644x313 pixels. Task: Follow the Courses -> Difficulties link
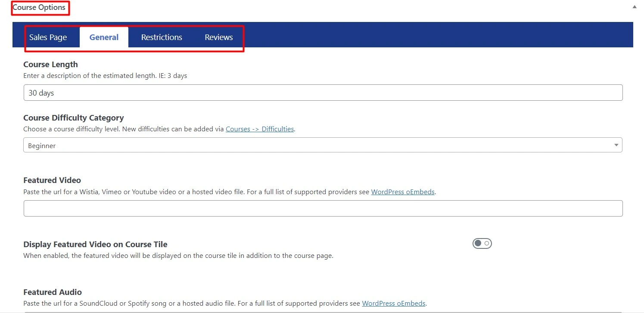pyautogui.click(x=260, y=129)
